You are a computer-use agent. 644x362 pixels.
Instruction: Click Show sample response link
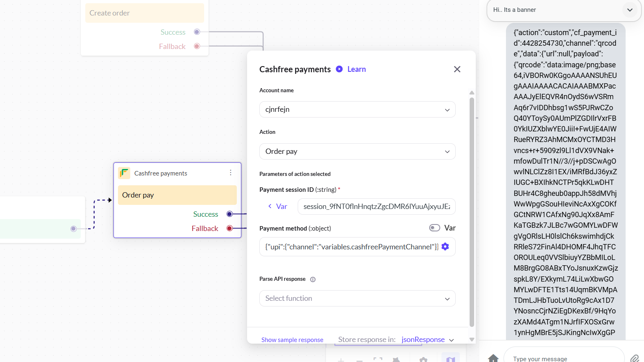click(x=292, y=340)
